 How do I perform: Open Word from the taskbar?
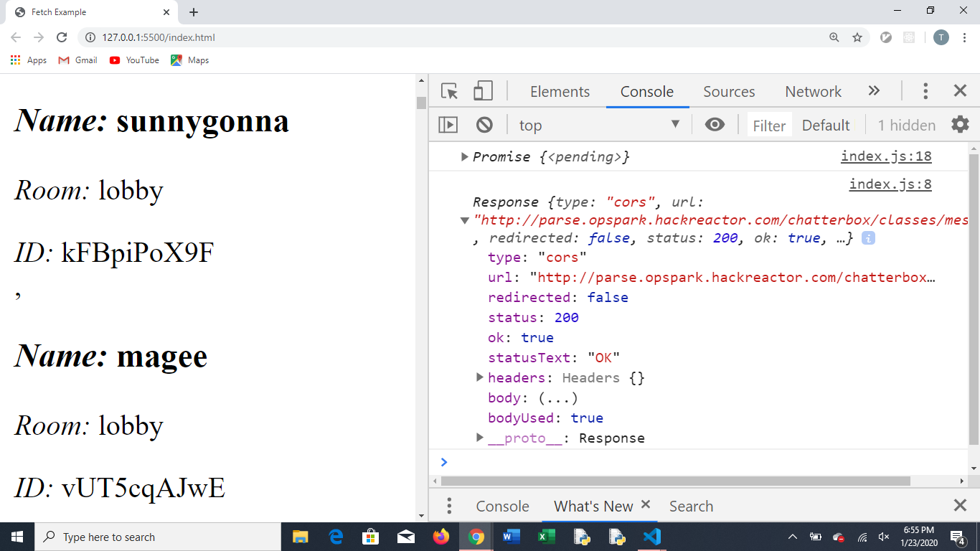(x=512, y=537)
